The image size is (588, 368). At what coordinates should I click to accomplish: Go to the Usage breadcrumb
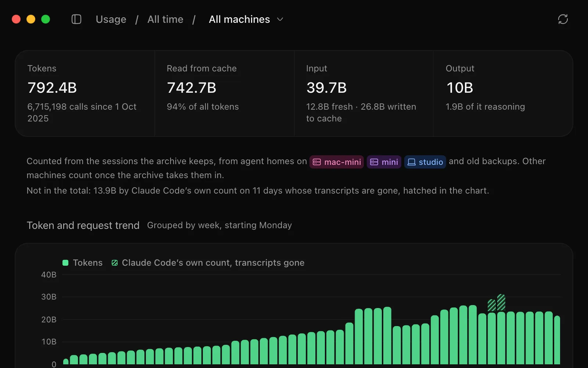(x=111, y=19)
